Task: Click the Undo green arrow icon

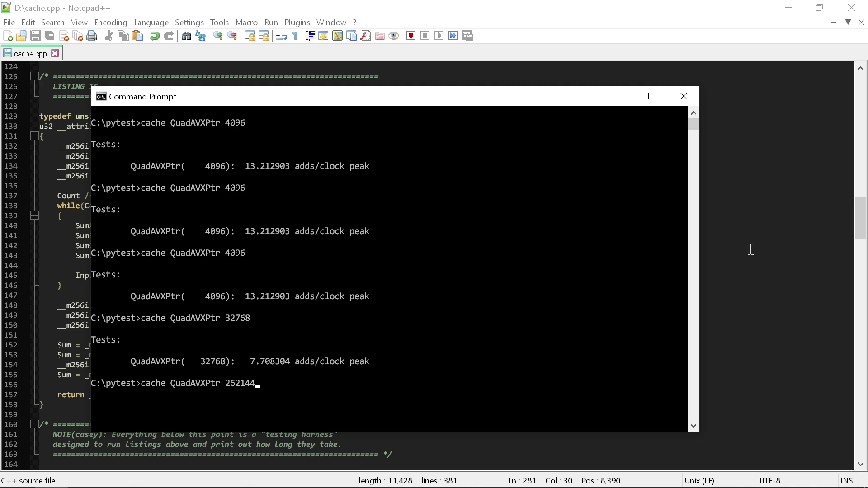Action: coord(155,36)
